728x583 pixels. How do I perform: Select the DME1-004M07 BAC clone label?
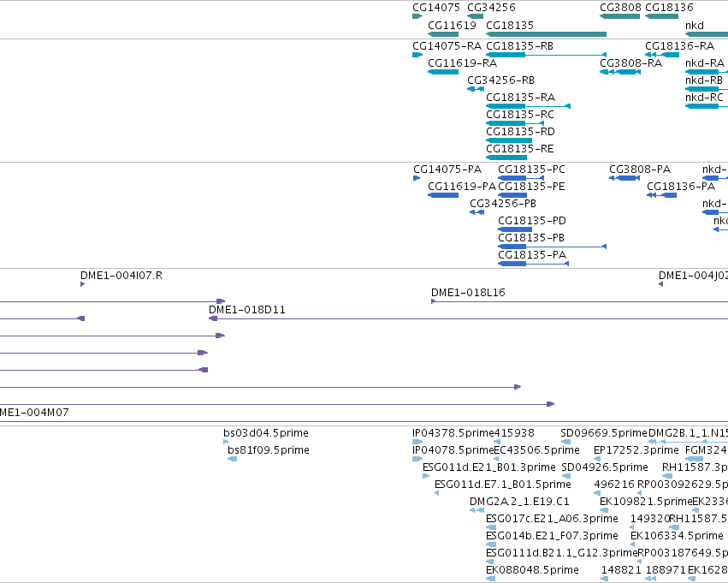click(34, 413)
